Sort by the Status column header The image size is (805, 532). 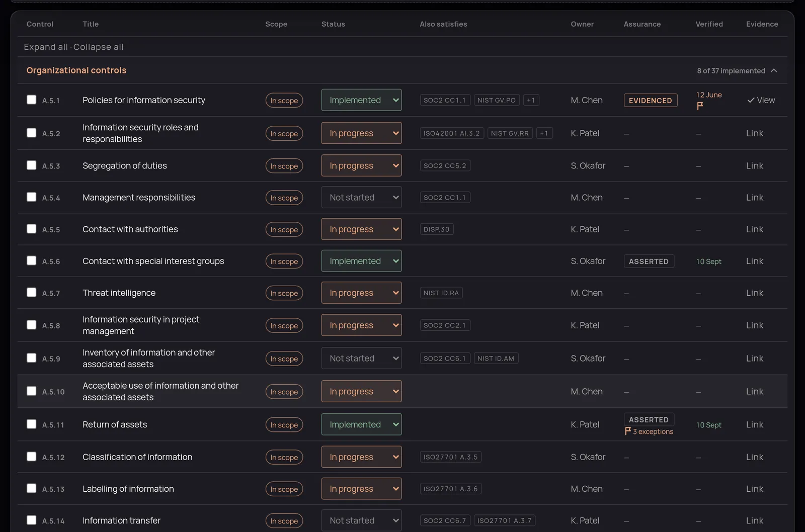click(333, 24)
